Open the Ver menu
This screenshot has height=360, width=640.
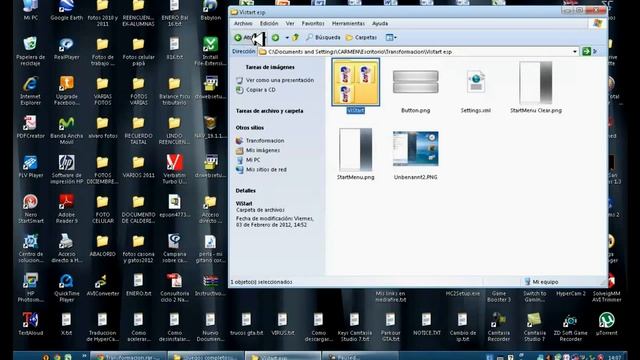pyautogui.click(x=290, y=24)
